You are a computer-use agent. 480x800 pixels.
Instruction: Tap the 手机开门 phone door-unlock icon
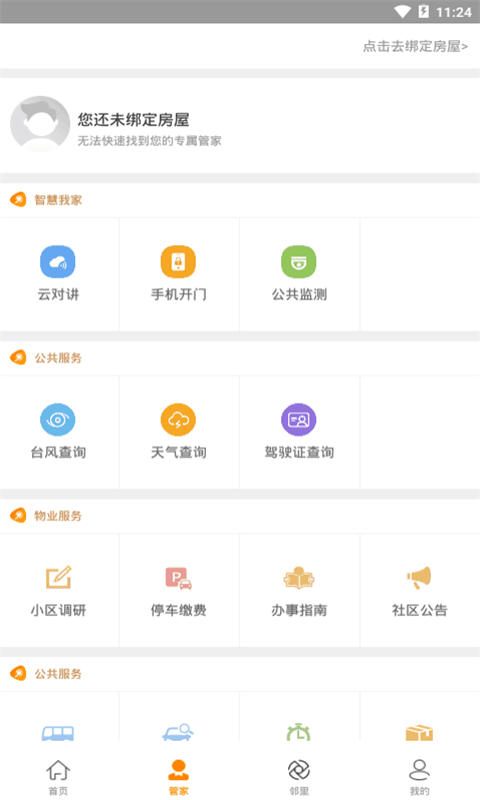point(178,262)
